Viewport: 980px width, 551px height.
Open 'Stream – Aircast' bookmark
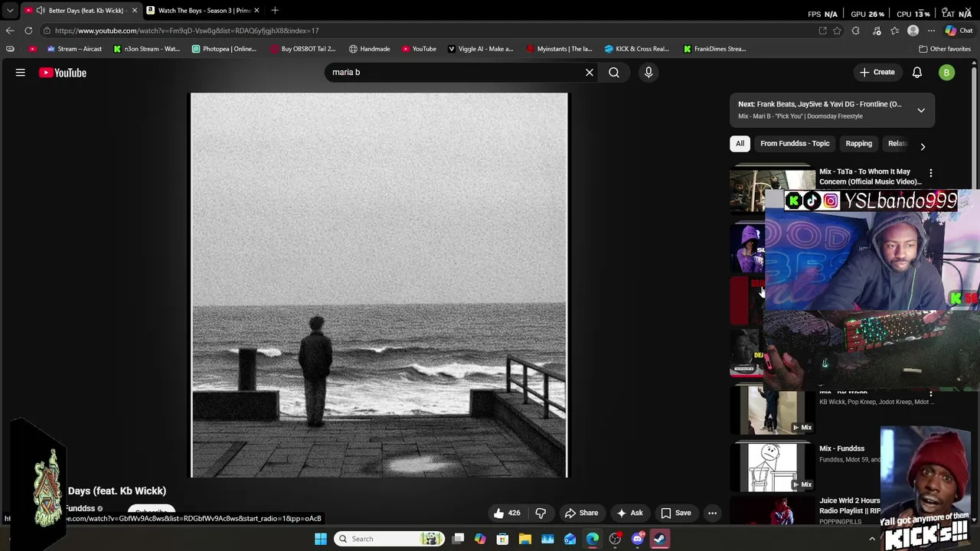[x=73, y=49]
